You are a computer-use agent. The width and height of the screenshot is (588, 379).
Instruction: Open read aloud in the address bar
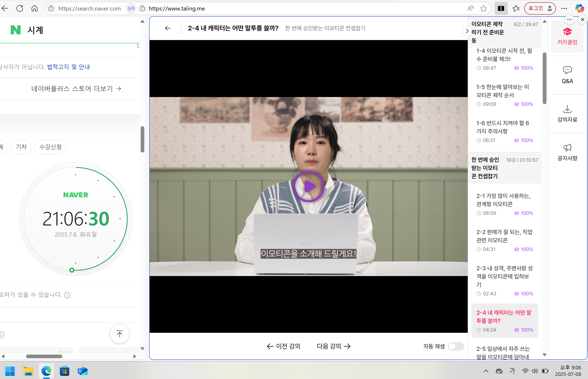pos(470,8)
